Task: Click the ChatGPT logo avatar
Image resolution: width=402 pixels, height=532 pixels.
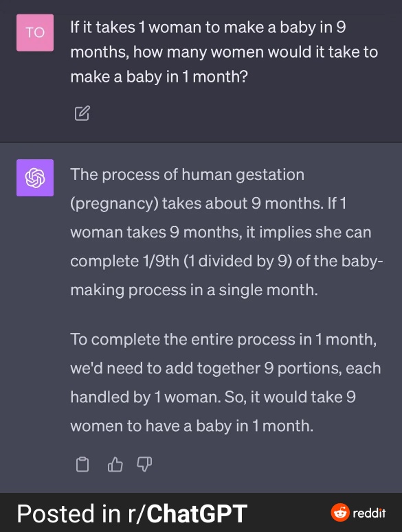Action: (35, 178)
